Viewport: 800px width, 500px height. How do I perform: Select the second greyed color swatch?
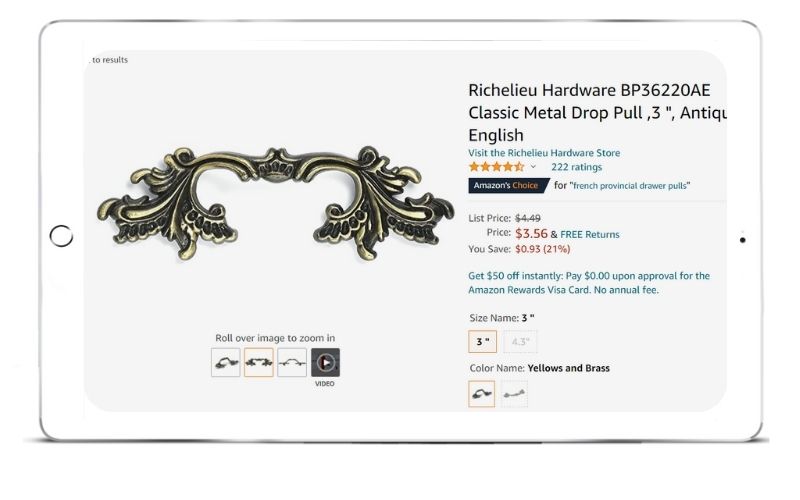coord(514,393)
